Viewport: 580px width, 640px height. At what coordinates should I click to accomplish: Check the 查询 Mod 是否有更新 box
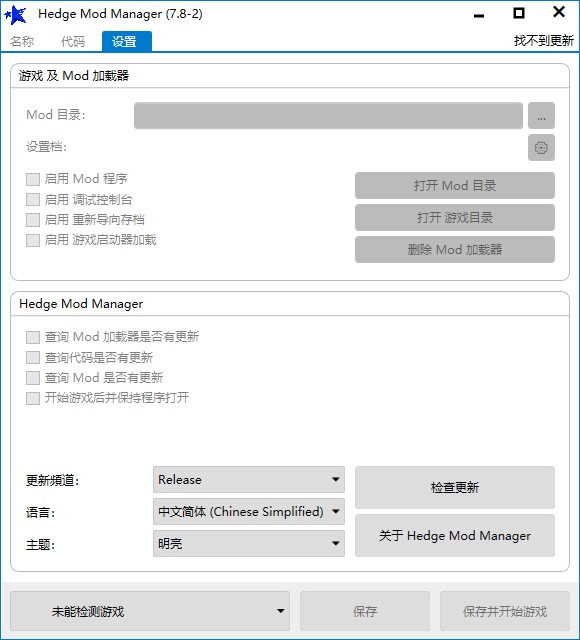pyautogui.click(x=33, y=378)
